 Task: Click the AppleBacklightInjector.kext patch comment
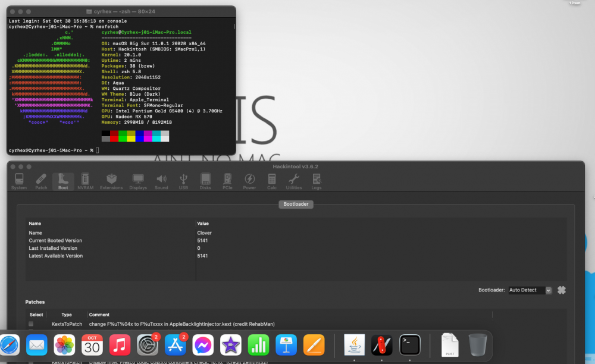pyautogui.click(x=181, y=324)
